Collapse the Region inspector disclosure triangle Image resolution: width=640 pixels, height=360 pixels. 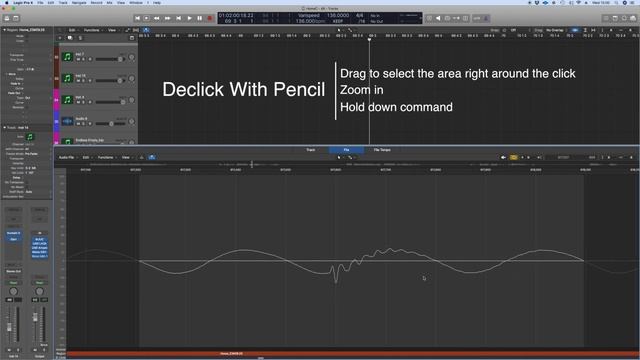[4, 30]
